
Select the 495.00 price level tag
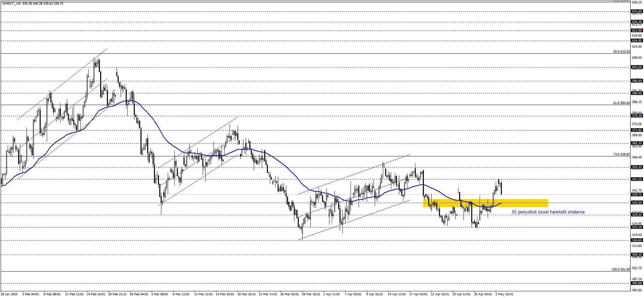(637, 283)
